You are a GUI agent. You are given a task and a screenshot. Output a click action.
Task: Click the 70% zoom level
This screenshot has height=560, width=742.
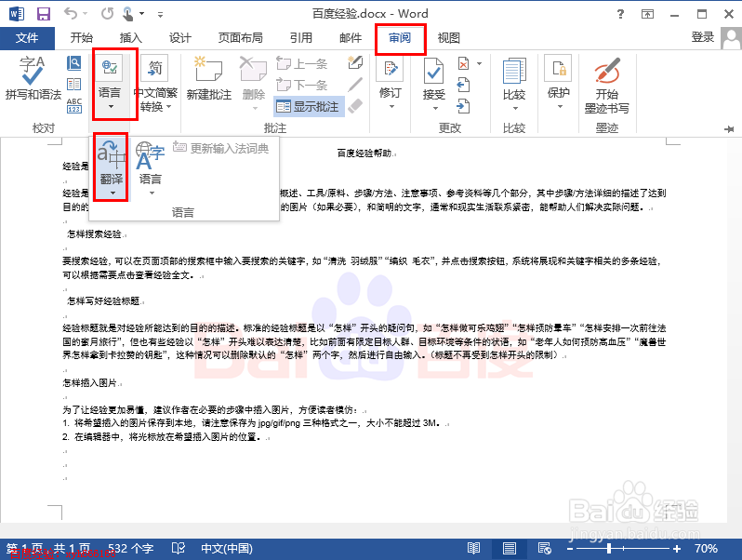pos(706,549)
